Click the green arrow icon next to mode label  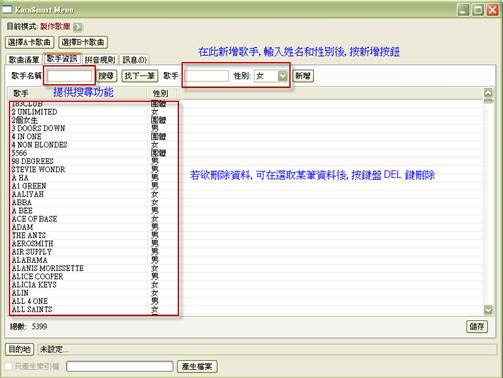coord(77,27)
